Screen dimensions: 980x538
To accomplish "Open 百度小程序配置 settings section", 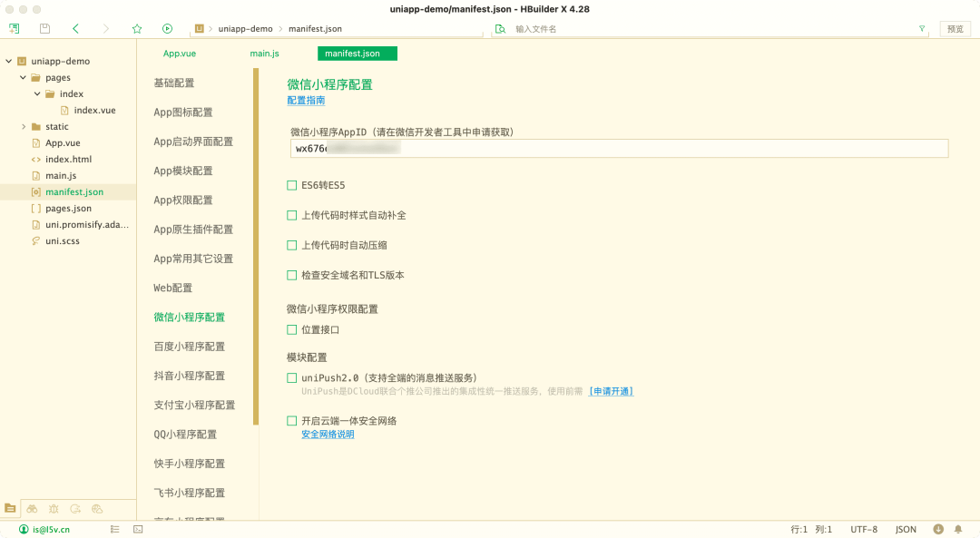I will [x=190, y=347].
